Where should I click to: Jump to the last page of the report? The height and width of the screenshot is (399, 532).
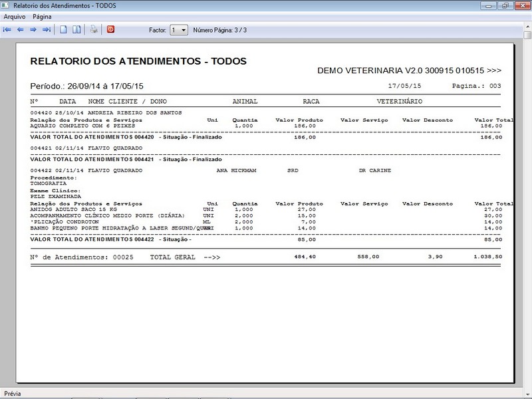[46, 30]
